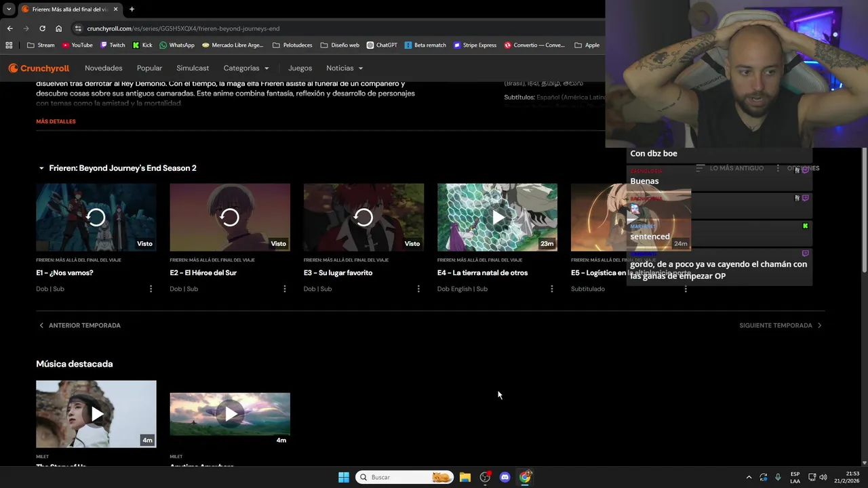This screenshot has width=868, height=488.
Task: Replay episode E2 El Héroe del Sur
Action: coord(230,218)
